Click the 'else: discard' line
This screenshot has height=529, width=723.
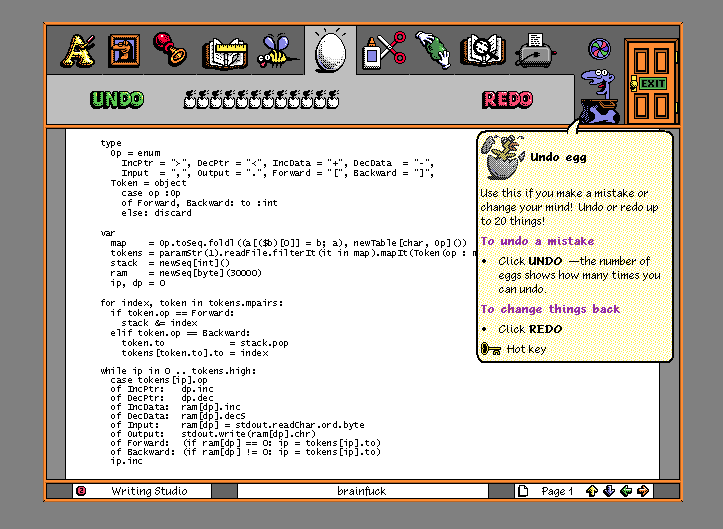(156, 213)
